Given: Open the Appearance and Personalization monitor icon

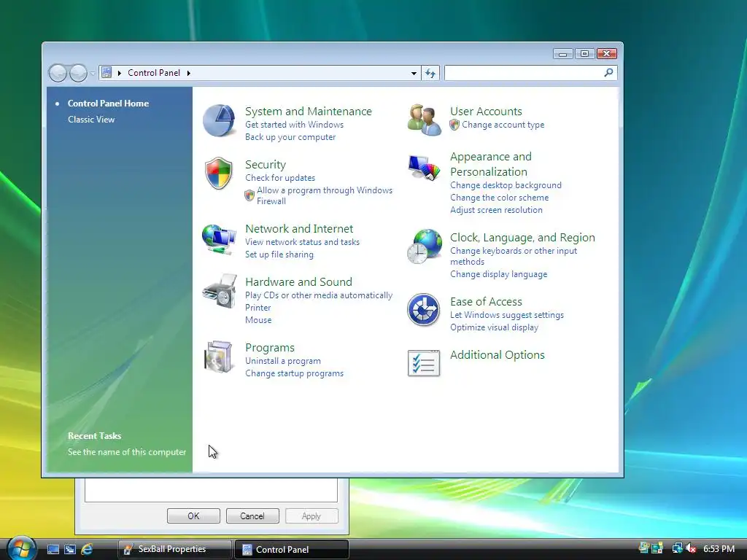Looking at the screenshot, I should [424, 168].
